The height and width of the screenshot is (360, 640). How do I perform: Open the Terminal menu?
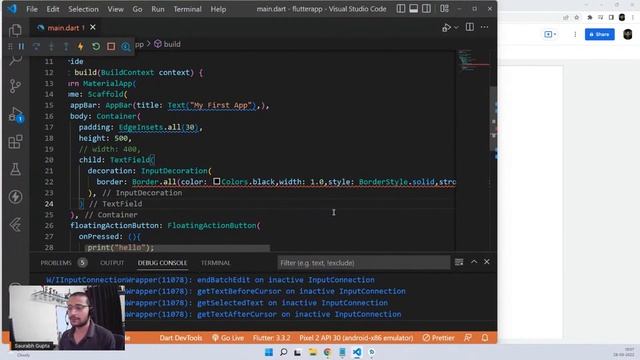click(x=187, y=9)
